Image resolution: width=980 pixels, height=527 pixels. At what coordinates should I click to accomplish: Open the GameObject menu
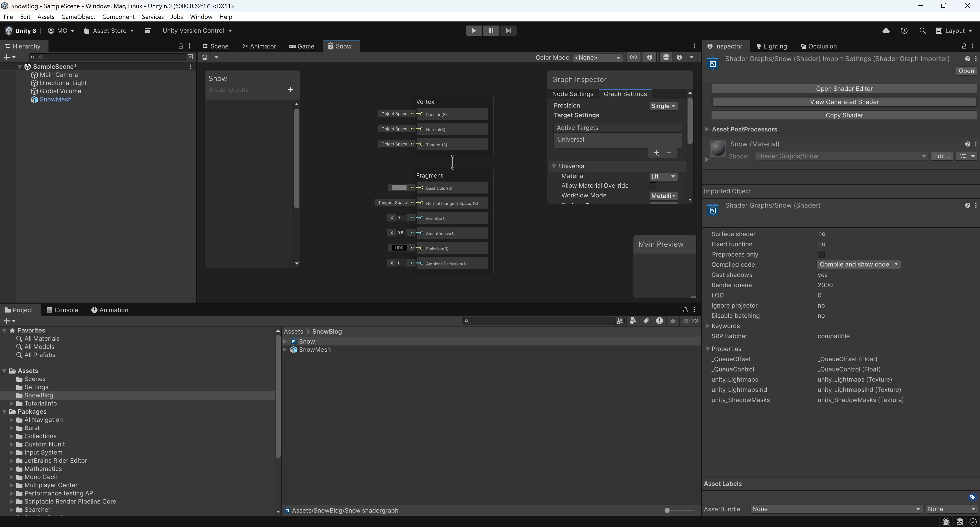coord(78,17)
